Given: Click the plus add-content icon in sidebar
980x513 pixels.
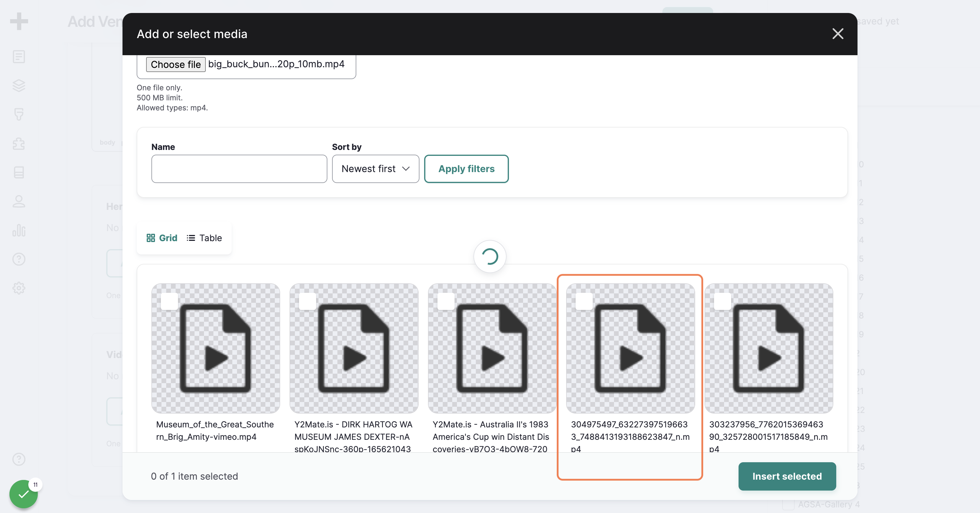Looking at the screenshot, I should (x=19, y=21).
